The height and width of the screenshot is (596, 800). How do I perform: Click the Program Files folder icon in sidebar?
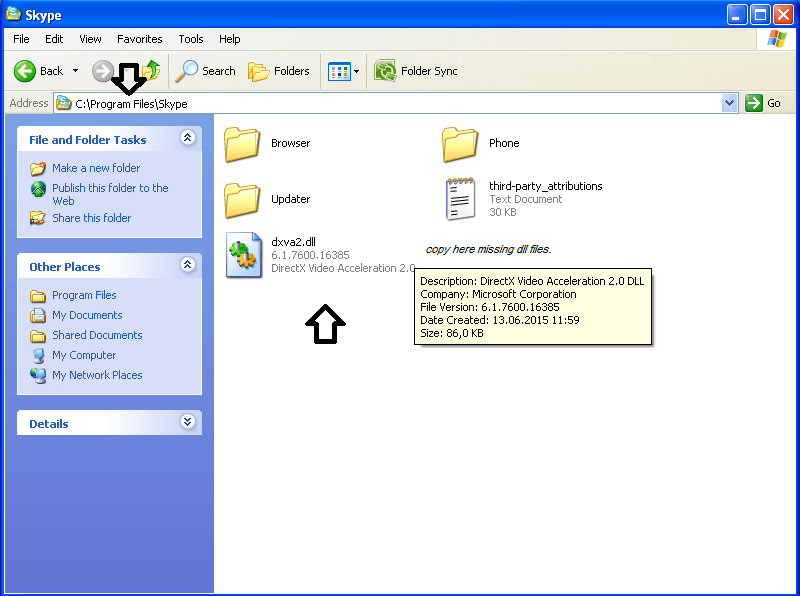point(38,295)
